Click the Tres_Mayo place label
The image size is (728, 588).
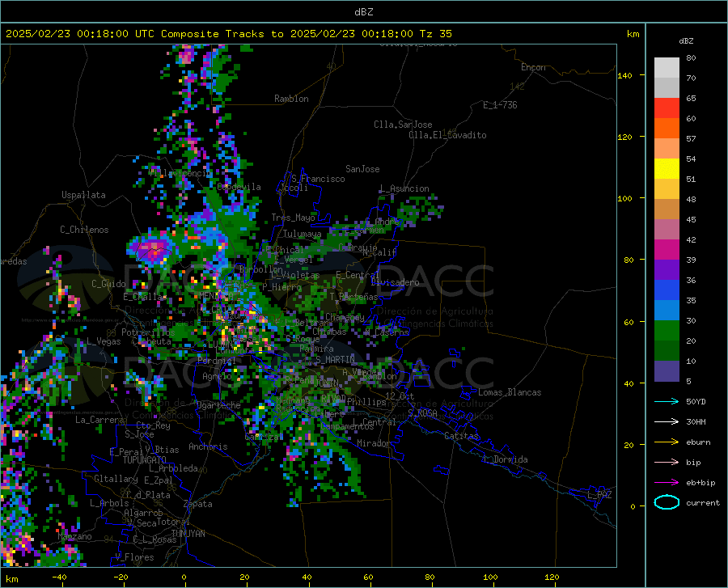tap(293, 218)
